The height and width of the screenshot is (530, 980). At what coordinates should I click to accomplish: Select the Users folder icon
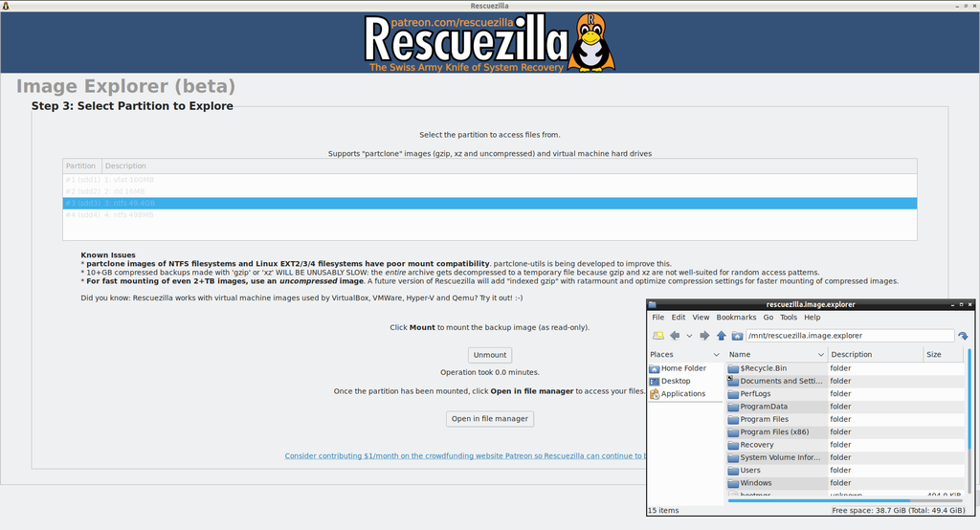pyautogui.click(x=733, y=471)
